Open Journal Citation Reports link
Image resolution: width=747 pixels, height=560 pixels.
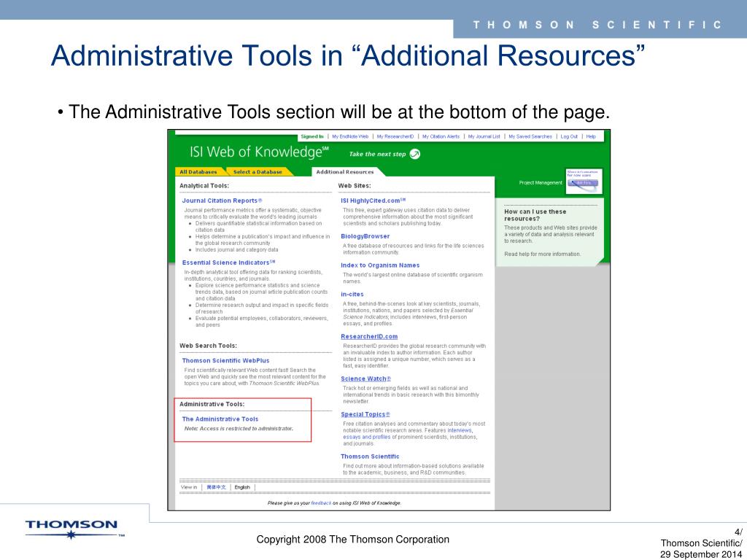tap(222, 201)
